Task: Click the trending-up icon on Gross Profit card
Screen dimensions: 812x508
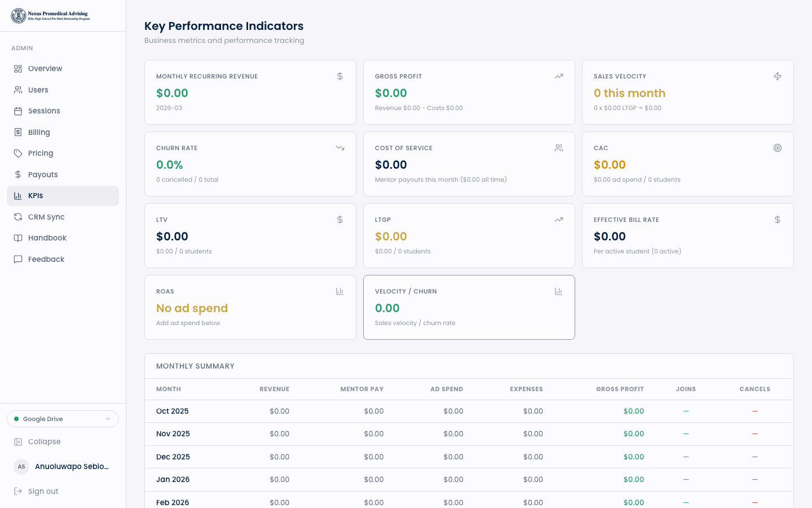Action: [559, 76]
